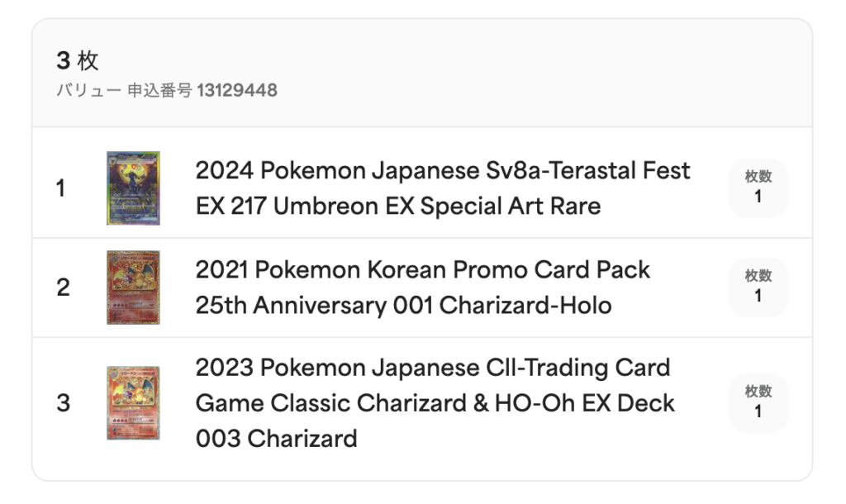This screenshot has height=504, width=846.
Task: Click the 3 枚 card count heading
Action: [x=78, y=60]
